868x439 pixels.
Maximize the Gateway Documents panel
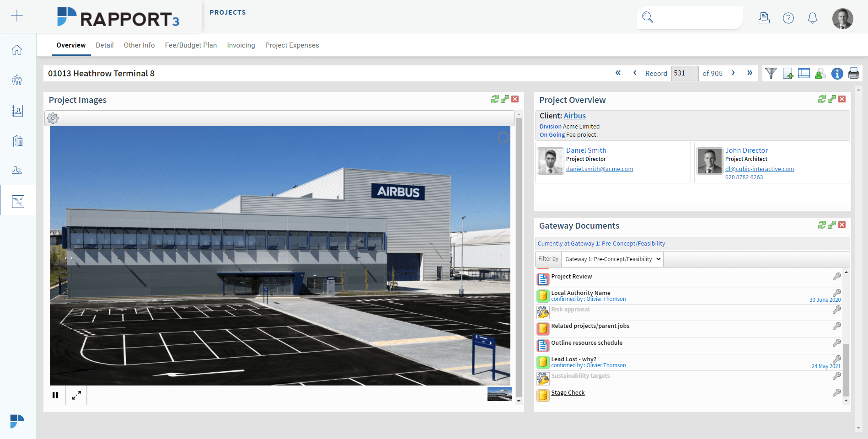(832, 225)
